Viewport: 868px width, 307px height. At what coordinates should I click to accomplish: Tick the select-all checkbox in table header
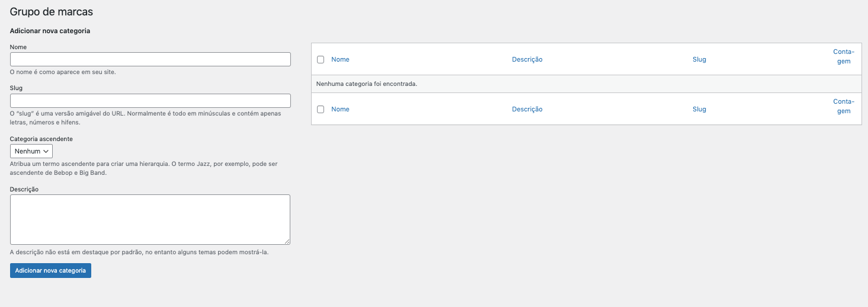point(321,59)
